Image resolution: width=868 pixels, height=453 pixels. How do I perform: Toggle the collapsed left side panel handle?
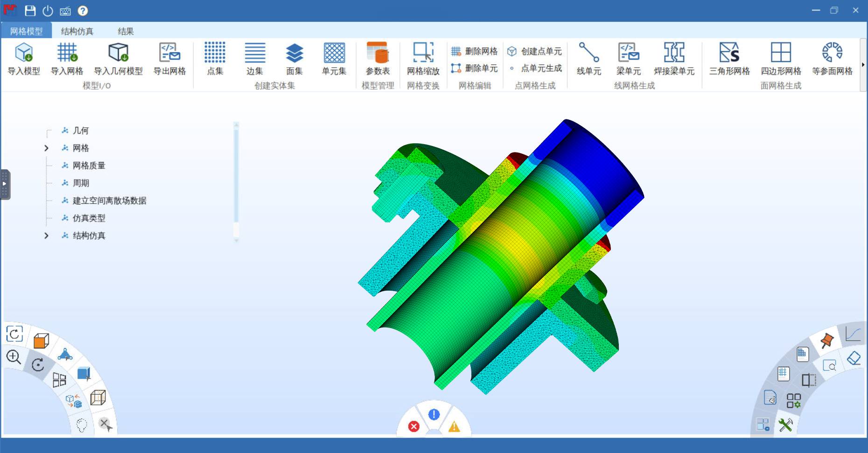click(5, 184)
